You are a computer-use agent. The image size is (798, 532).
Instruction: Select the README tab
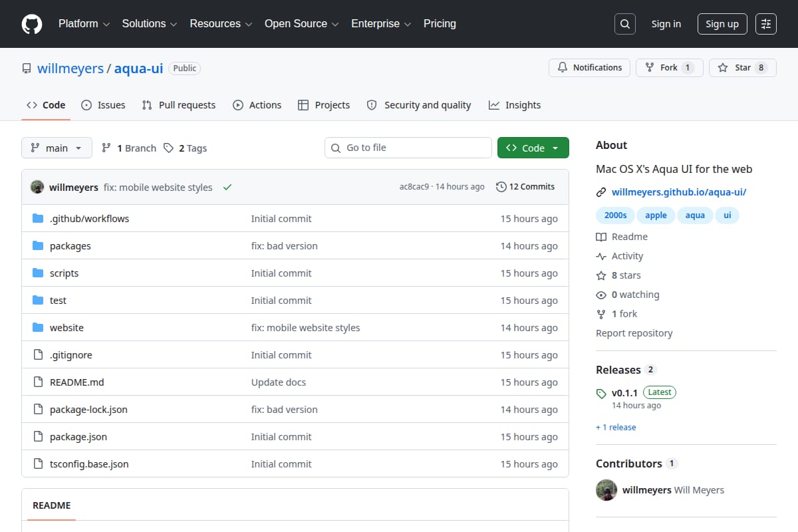coord(52,505)
